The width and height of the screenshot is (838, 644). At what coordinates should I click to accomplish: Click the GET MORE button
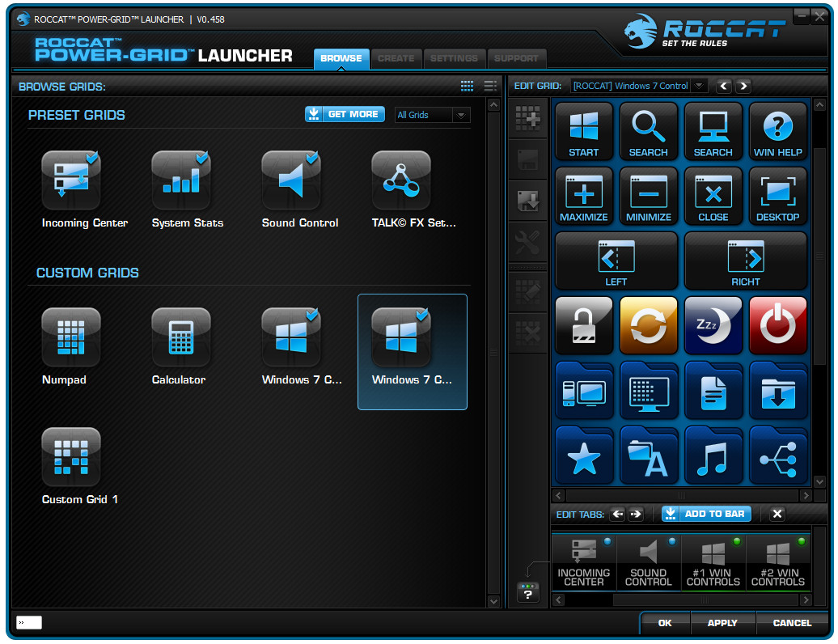point(345,114)
